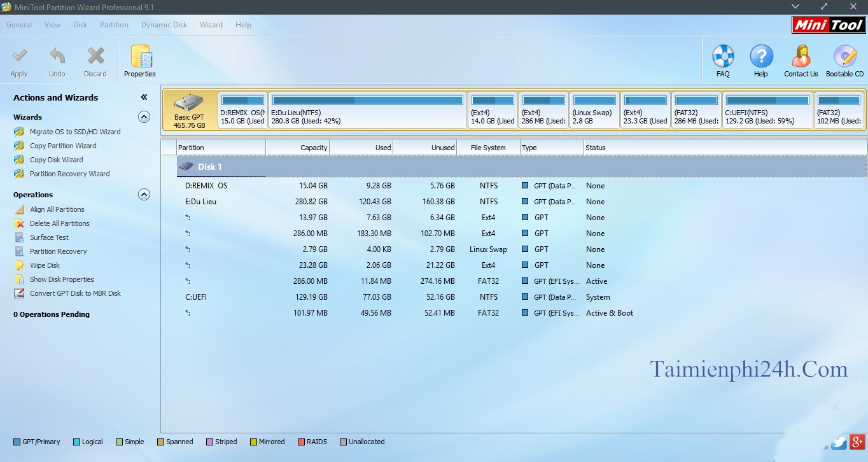Click the RAID5 legend swatch

point(301,442)
